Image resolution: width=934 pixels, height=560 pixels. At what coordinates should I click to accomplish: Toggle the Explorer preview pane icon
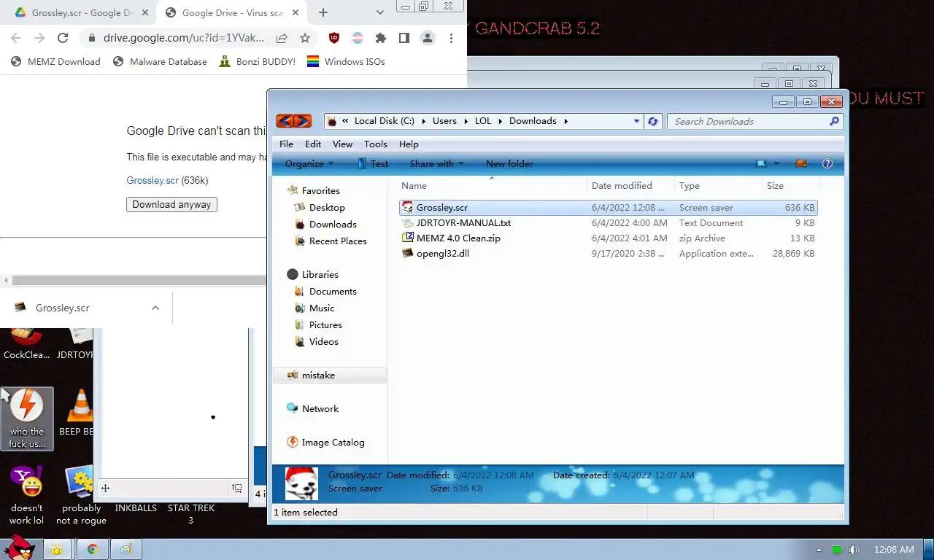[x=800, y=163]
